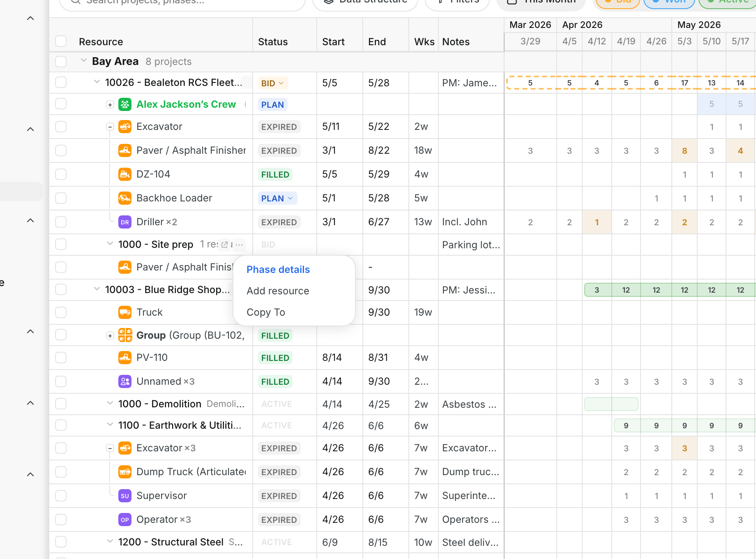Expand Alex Jackson's Crew with the plus toggle
This screenshot has width=756, height=559.
[x=110, y=105]
